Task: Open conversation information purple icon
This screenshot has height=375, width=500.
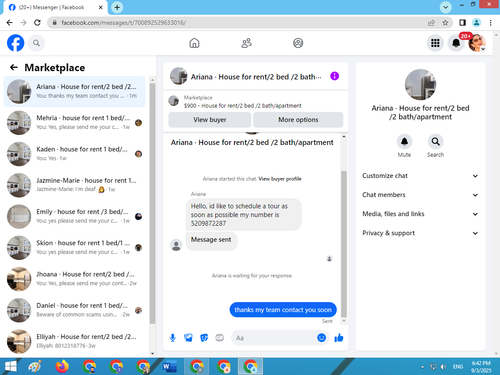Action: (x=334, y=76)
